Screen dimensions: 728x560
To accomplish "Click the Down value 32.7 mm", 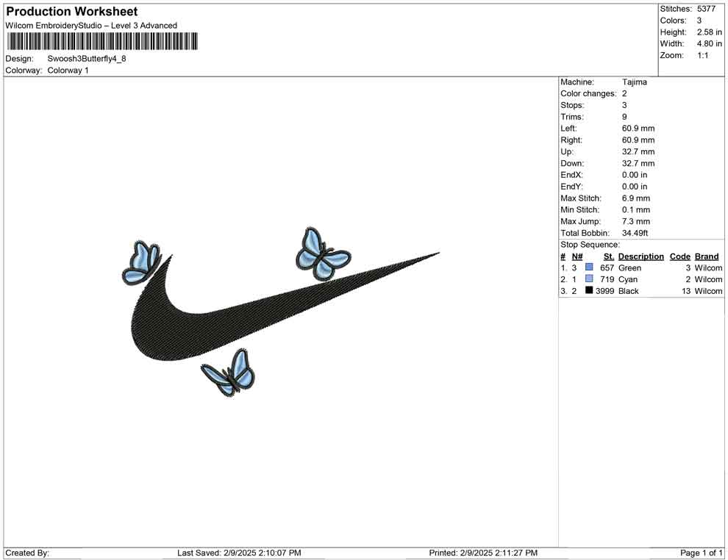I will tap(638, 163).
